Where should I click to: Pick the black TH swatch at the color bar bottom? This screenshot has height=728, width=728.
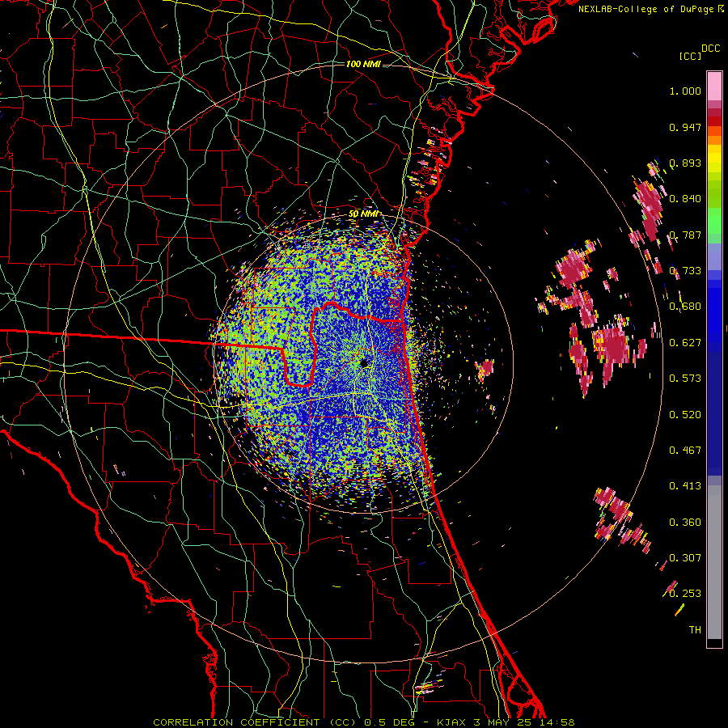pos(714,643)
